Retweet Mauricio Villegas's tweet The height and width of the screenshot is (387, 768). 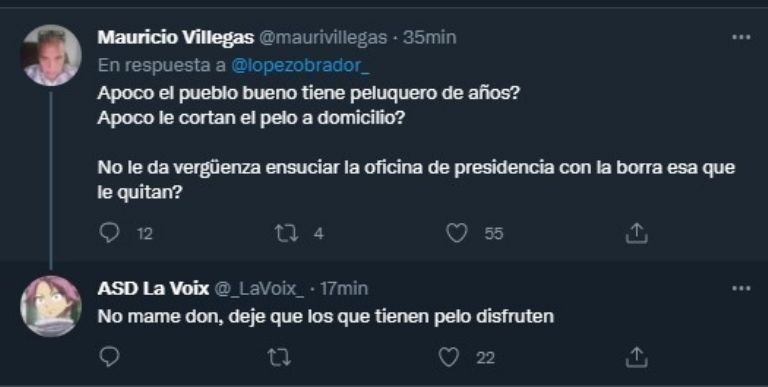(x=286, y=234)
